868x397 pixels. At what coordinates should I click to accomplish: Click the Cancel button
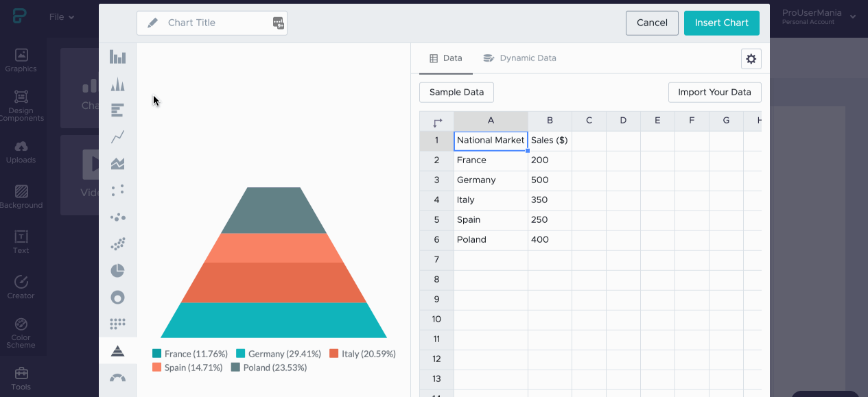652,23
